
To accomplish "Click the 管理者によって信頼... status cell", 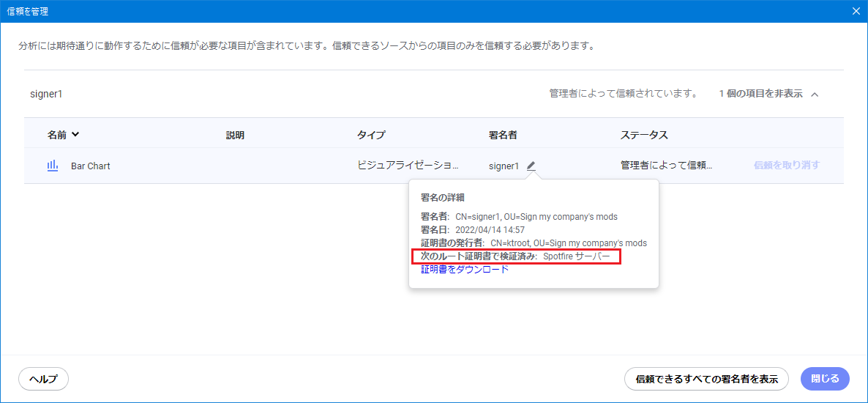I will click(667, 165).
